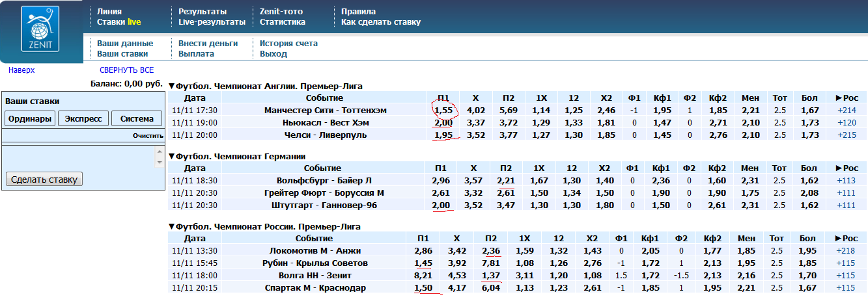The height and width of the screenshot is (303, 868).
Task: Select П2 odds 1,37 for Зенит
Action: [x=491, y=276]
